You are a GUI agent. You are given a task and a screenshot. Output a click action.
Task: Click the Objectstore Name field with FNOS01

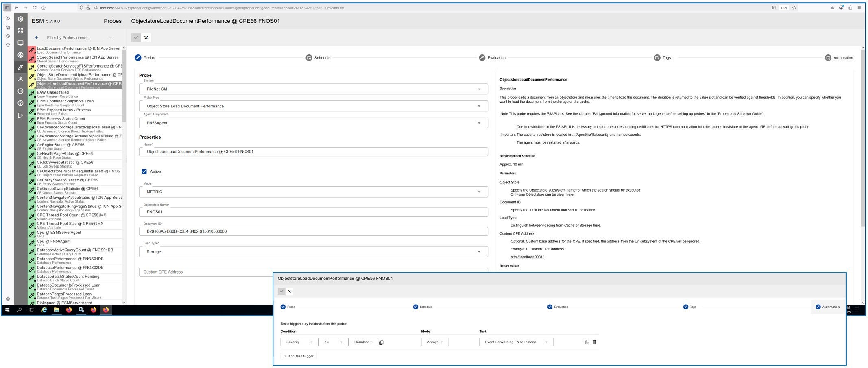click(313, 212)
